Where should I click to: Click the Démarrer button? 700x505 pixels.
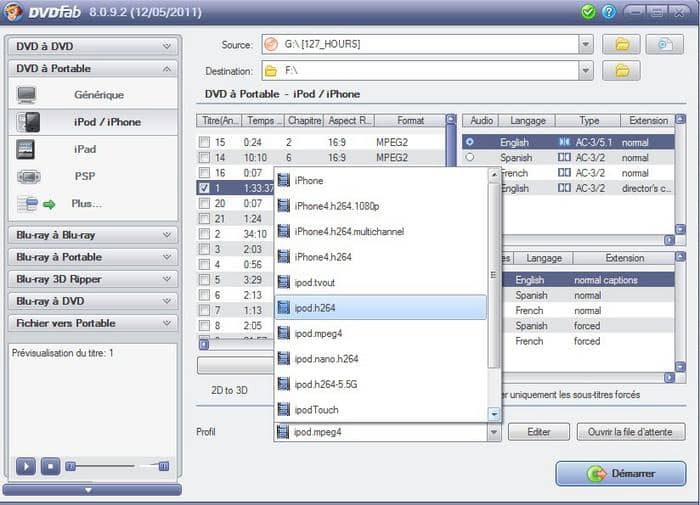coord(621,473)
